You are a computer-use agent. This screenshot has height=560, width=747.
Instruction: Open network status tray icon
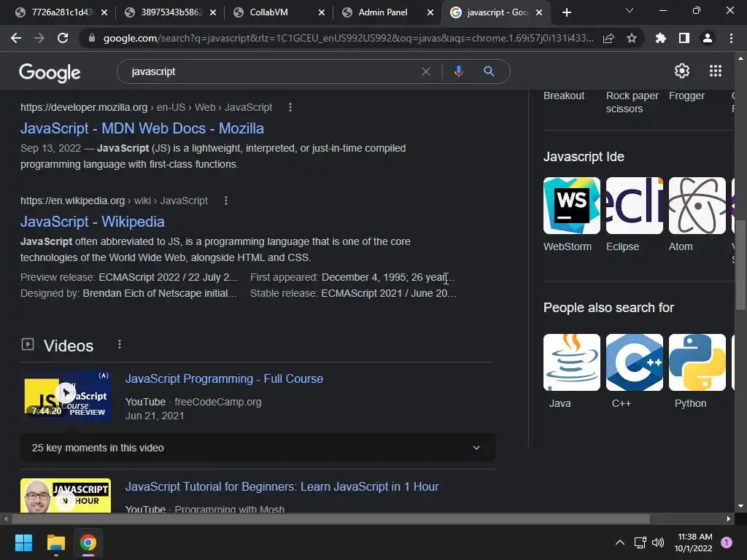640,542
